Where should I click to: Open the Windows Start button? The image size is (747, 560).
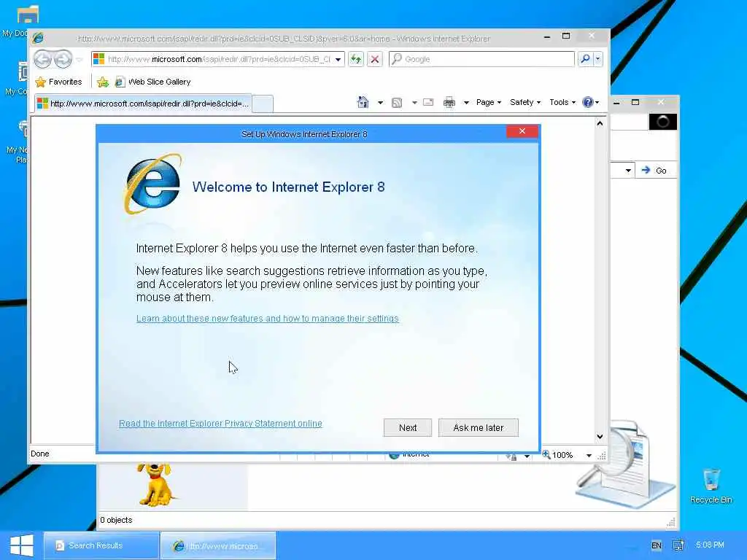click(x=21, y=545)
